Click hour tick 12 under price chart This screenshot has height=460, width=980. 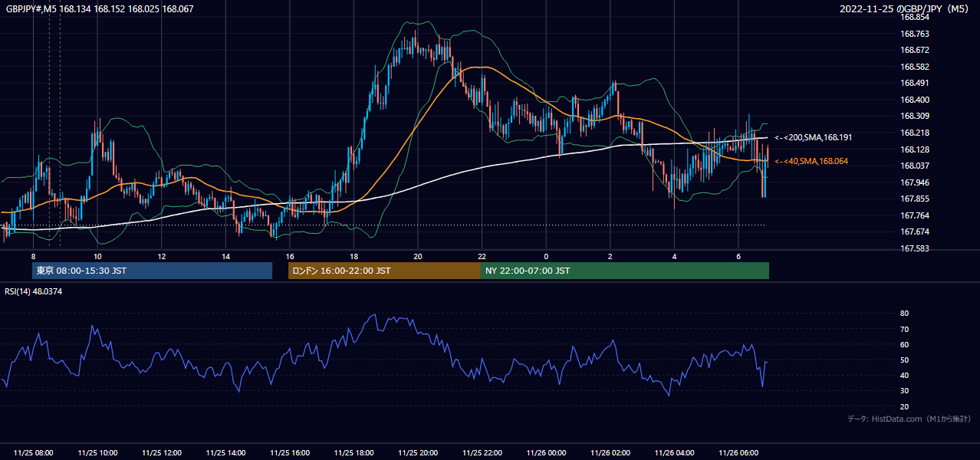pos(162,255)
